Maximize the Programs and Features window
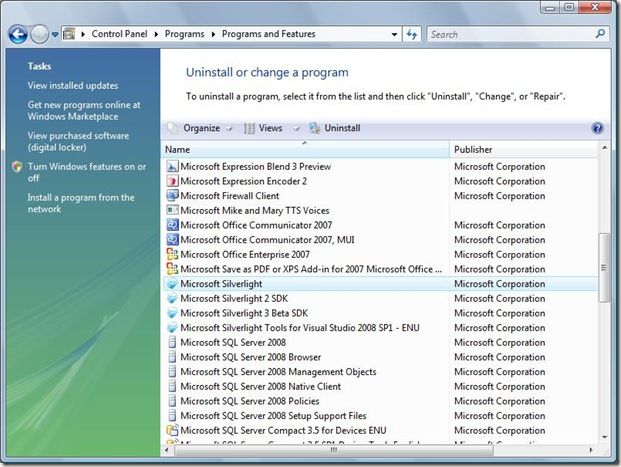This screenshot has width=621, height=467. click(x=569, y=7)
